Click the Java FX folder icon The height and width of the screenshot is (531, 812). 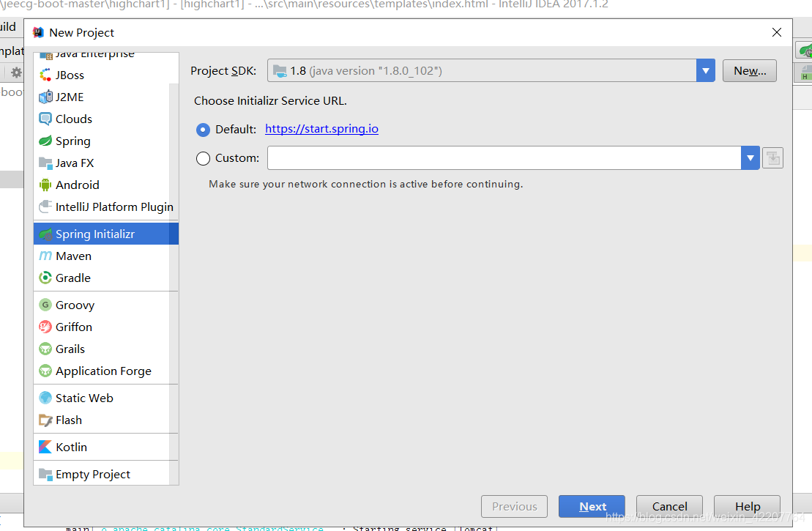click(x=45, y=163)
